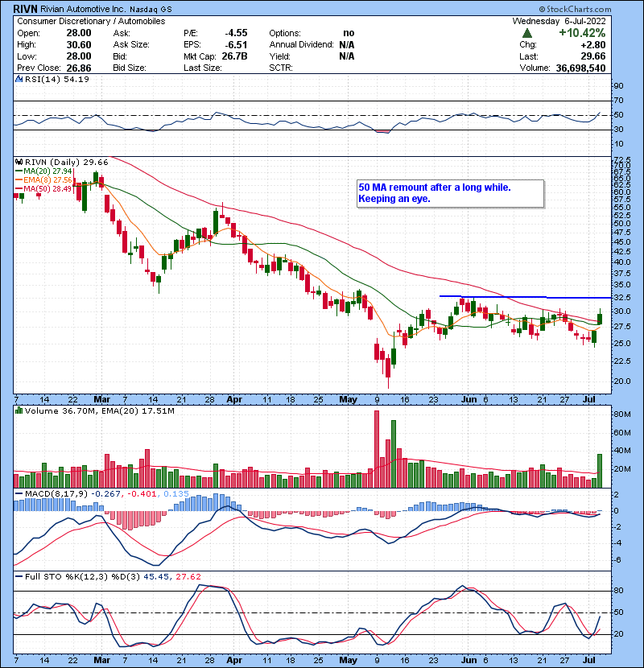Click the blue horizontal resistance line near 32.5
Image resolution: width=644 pixels, height=668 pixels.
525,297
